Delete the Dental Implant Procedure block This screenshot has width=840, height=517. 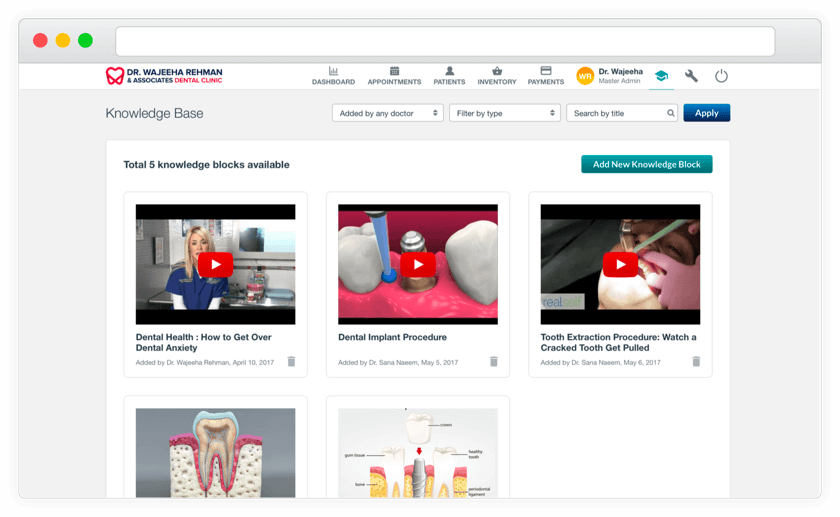(494, 362)
